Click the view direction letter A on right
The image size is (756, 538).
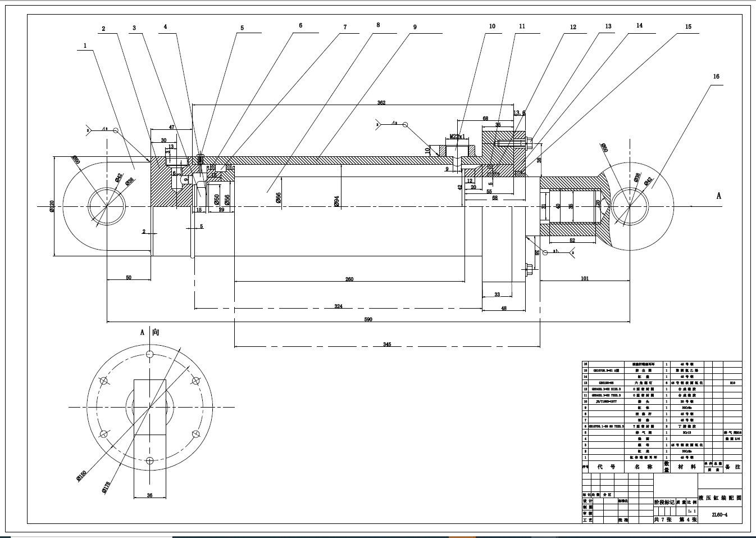[x=718, y=196]
